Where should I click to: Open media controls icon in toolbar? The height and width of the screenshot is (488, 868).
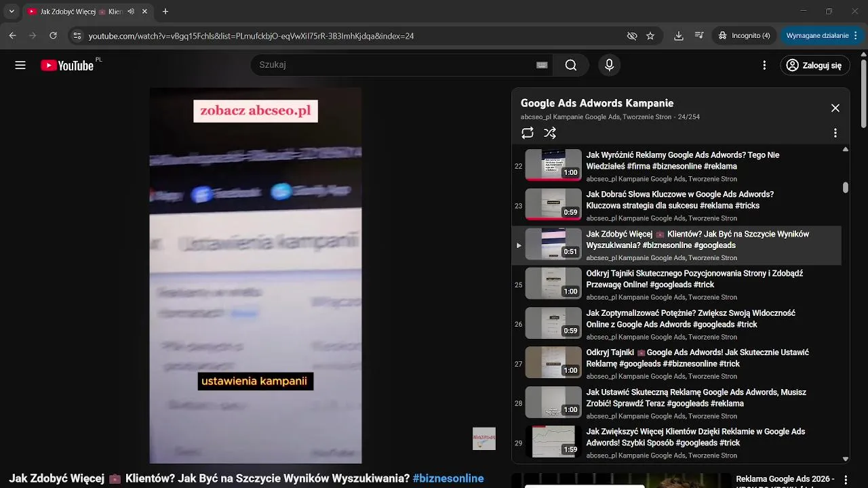(x=699, y=36)
